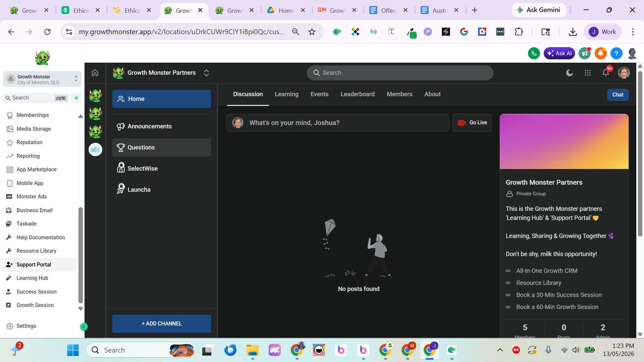
Task: Click the Go Live button
Action: [472, 123]
